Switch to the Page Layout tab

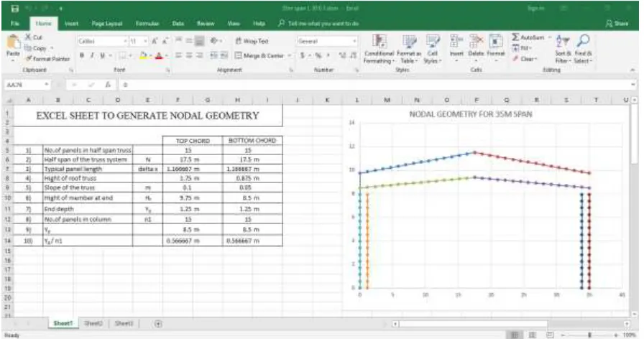click(x=107, y=24)
